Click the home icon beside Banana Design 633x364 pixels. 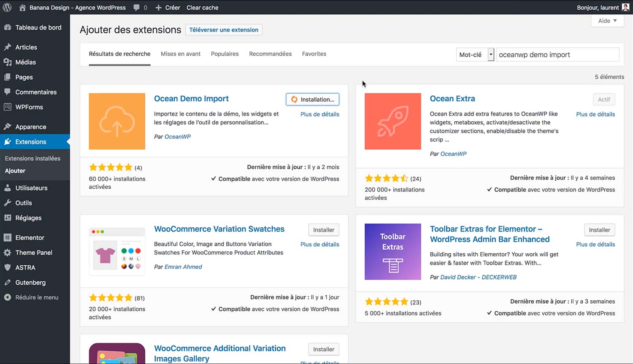click(x=22, y=8)
